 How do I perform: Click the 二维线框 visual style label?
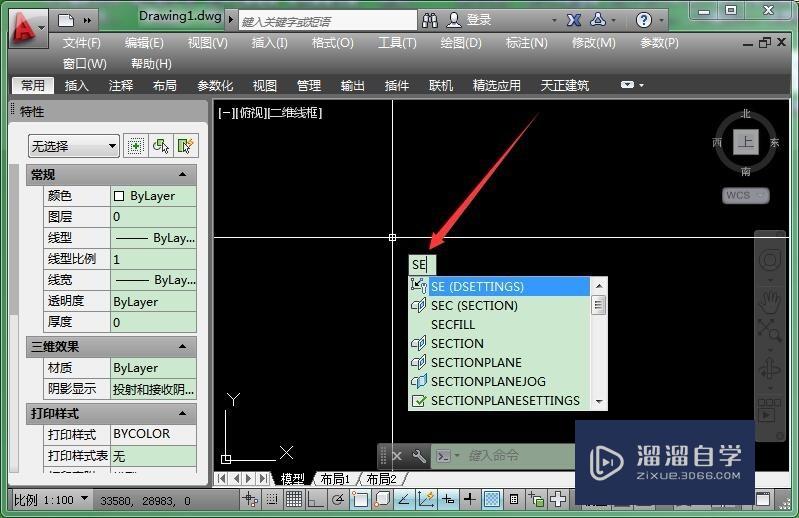(x=296, y=113)
